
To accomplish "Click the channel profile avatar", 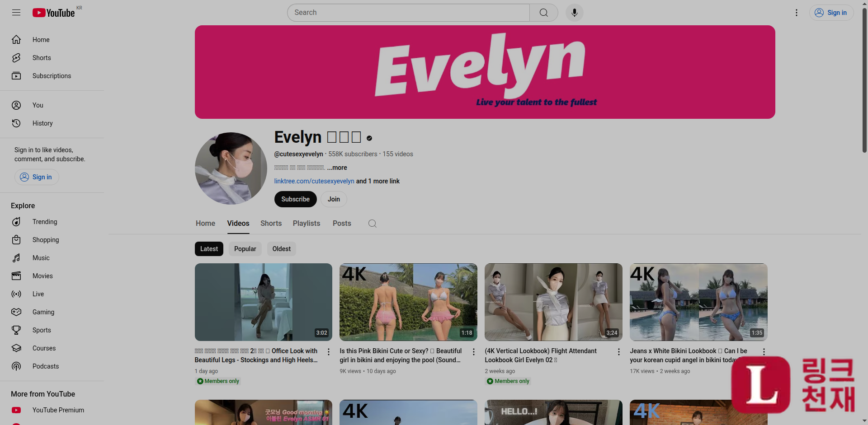I will click(231, 168).
